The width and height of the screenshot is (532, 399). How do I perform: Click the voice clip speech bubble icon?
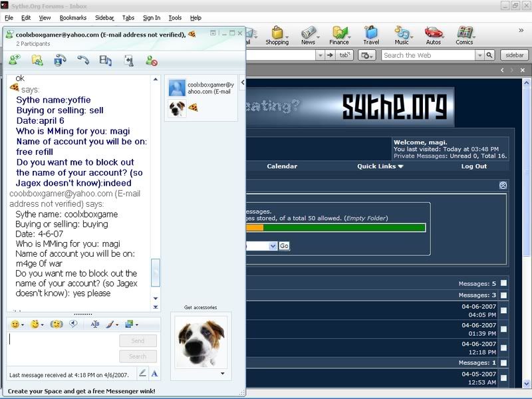(x=73, y=324)
